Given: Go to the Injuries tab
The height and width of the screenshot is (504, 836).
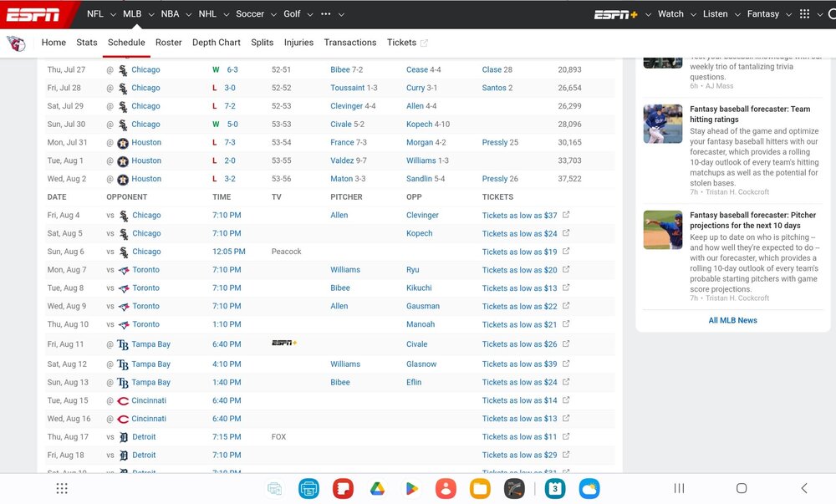Looking at the screenshot, I should 298,43.
